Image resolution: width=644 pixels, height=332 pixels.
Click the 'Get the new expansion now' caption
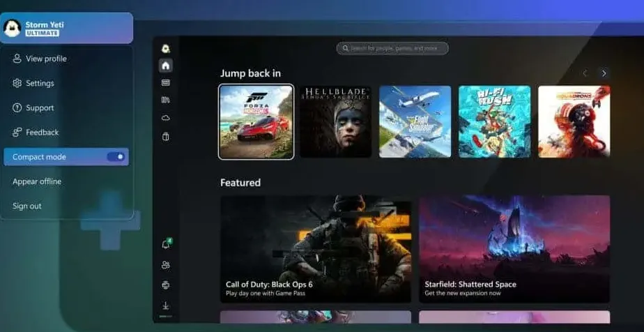click(x=463, y=294)
